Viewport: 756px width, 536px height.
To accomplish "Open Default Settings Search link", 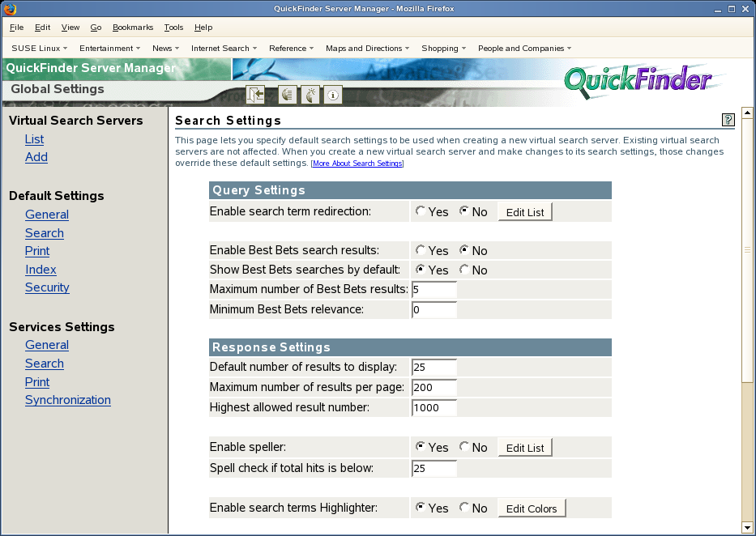I will pyautogui.click(x=45, y=233).
